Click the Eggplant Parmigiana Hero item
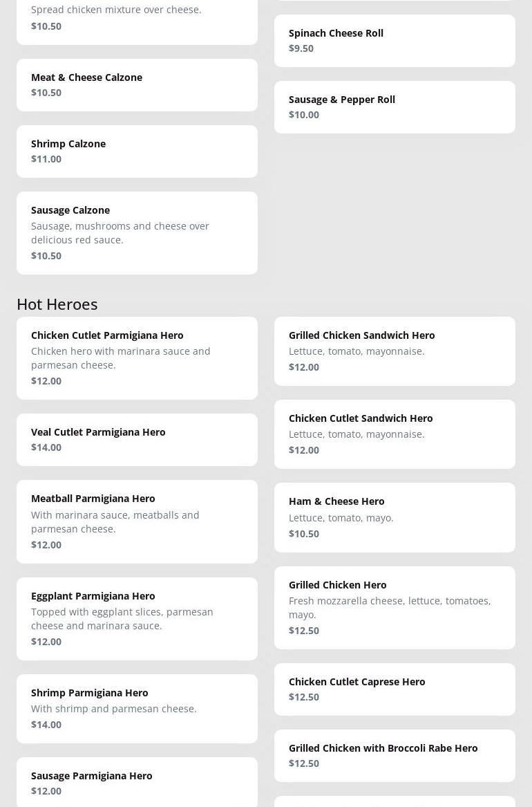The height and width of the screenshot is (807, 532). coord(137,618)
